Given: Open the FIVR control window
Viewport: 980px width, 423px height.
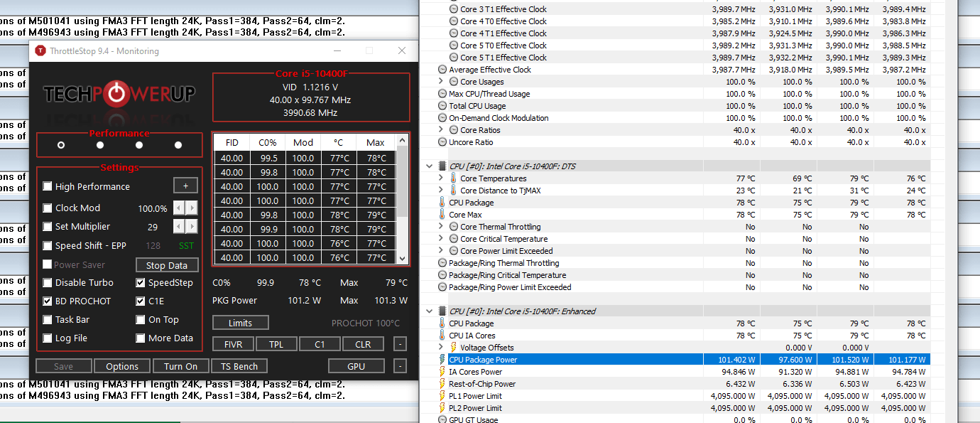Looking at the screenshot, I should [x=233, y=343].
